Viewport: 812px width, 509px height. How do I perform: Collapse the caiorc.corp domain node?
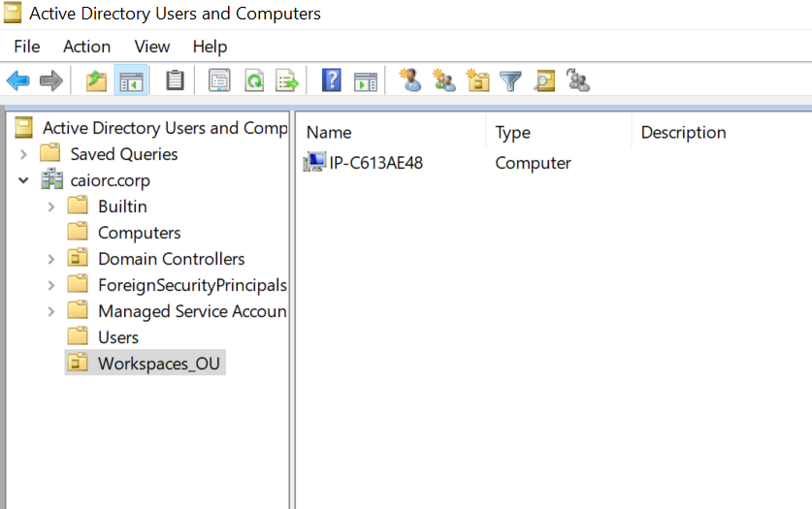(23, 180)
